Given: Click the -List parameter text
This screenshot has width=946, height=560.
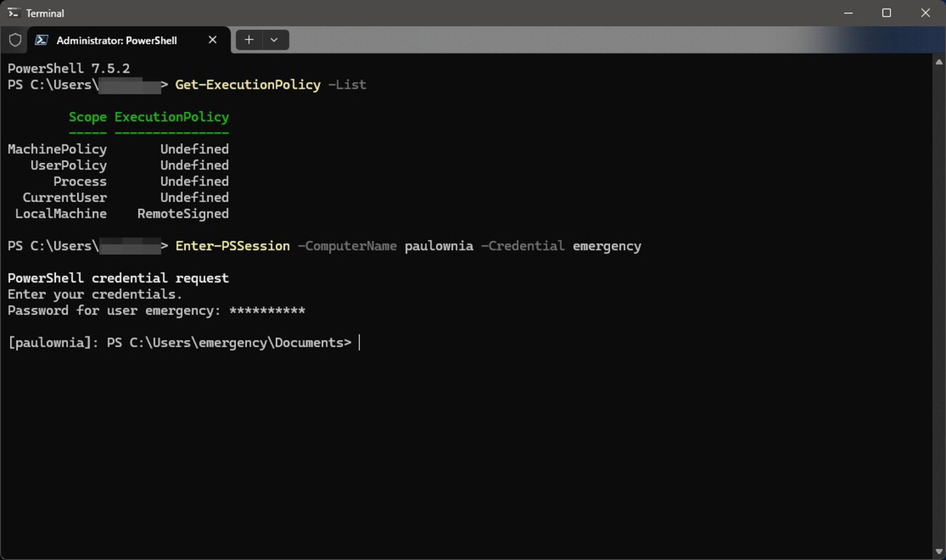Looking at the screenshot, I should [347, 85].
